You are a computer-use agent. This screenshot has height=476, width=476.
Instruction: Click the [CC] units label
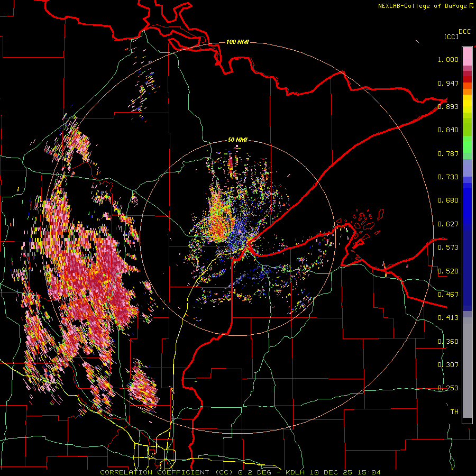tap(451, 36)
